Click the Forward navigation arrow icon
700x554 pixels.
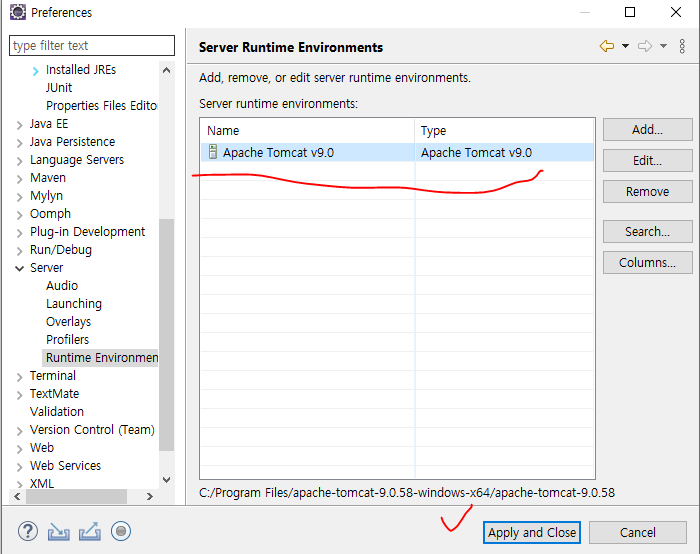645,46
